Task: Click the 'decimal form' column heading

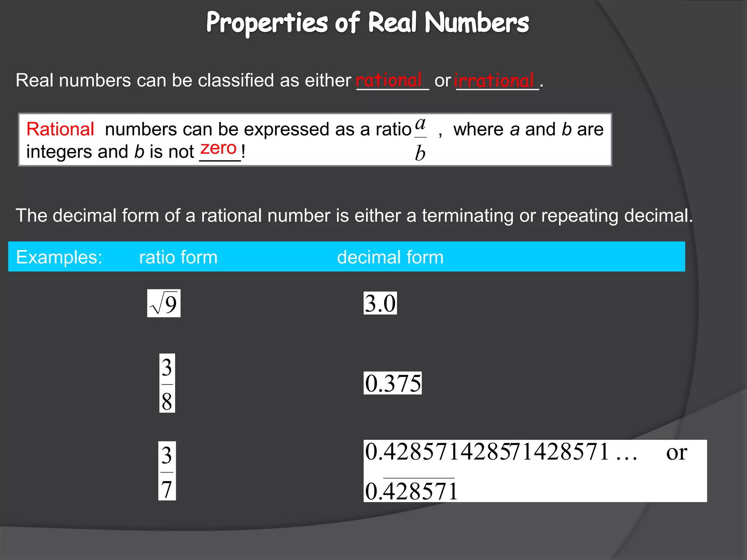Action: 390,257
